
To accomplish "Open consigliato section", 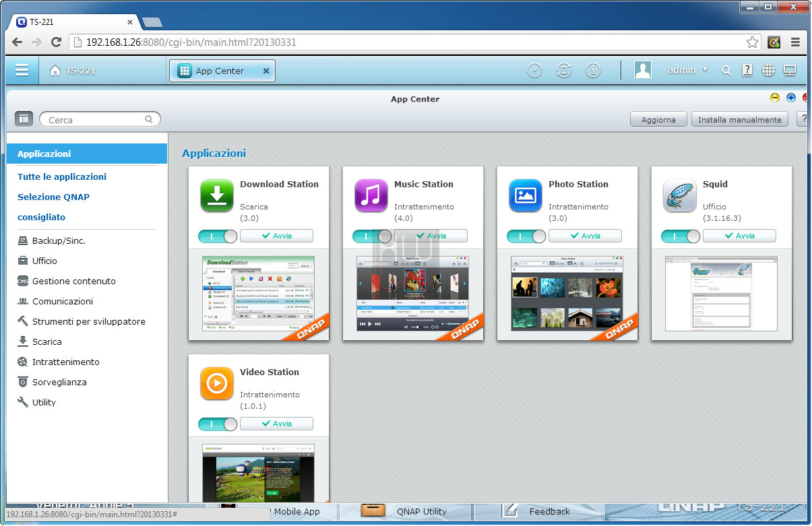I will tap(42, 217).
